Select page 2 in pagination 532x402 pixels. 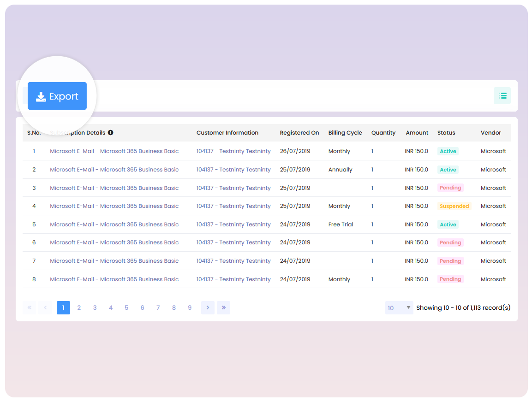(x=79, y=307)
